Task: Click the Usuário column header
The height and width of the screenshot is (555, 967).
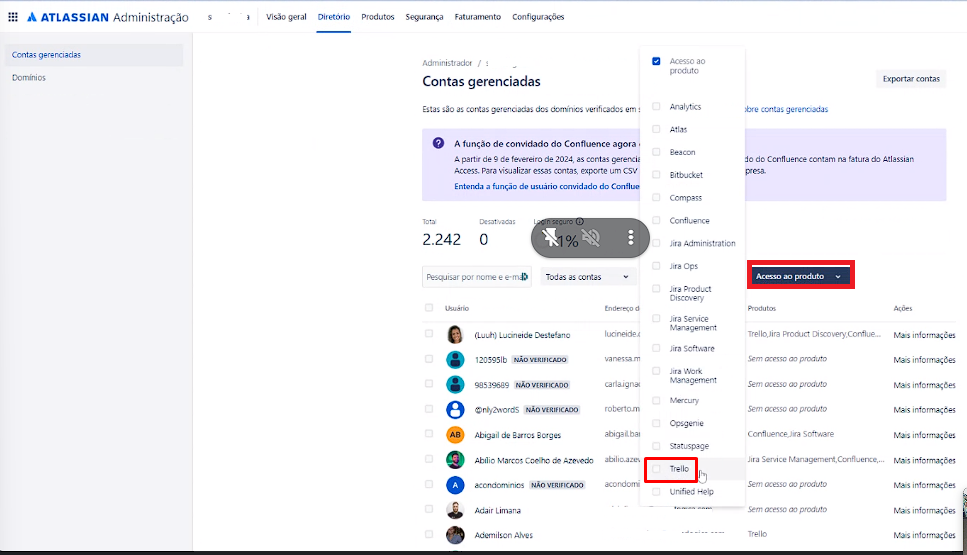Action: tap(457, 308)
